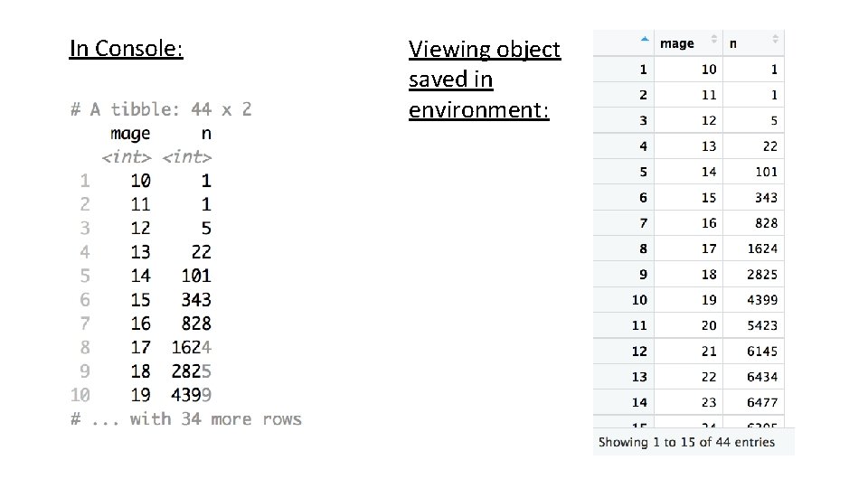Select row 10 index in the data viewer
Viewport: 868px width, 488px height.
tap(639, 300)
